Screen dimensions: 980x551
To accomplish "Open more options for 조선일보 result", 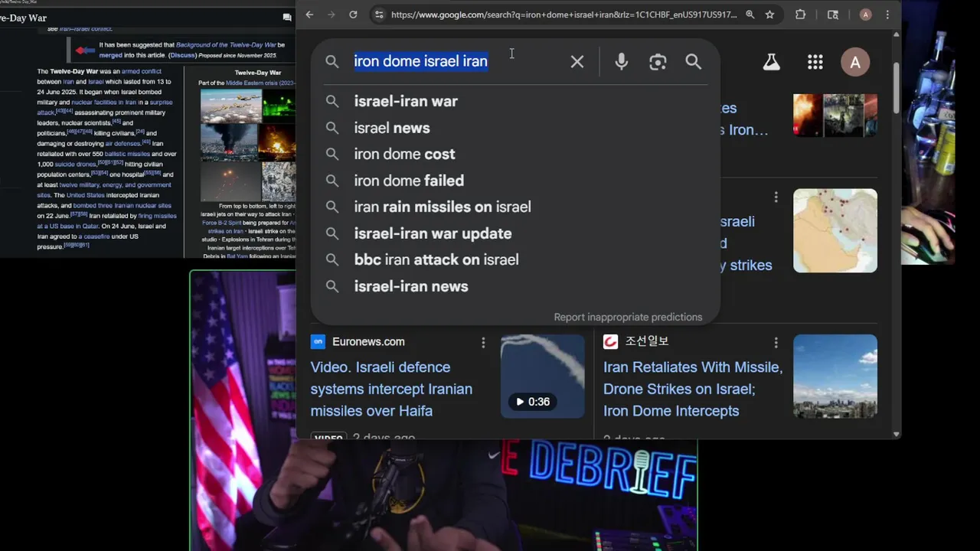I will click(776, 342).
